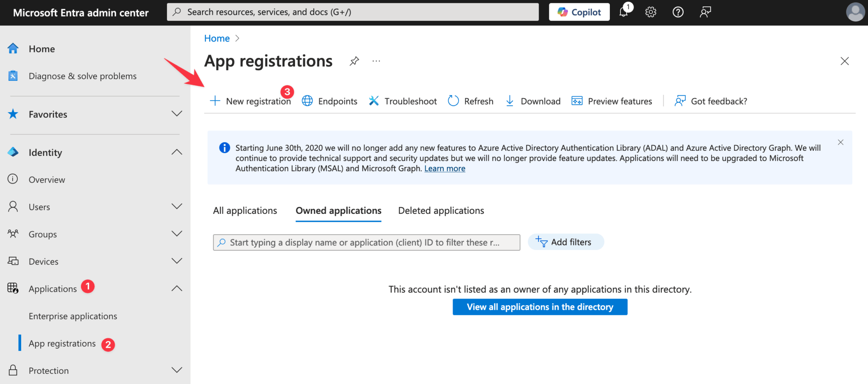Open Endpoints from the toolbar
This screenshot has width=868, height=384.
(330, 101)
